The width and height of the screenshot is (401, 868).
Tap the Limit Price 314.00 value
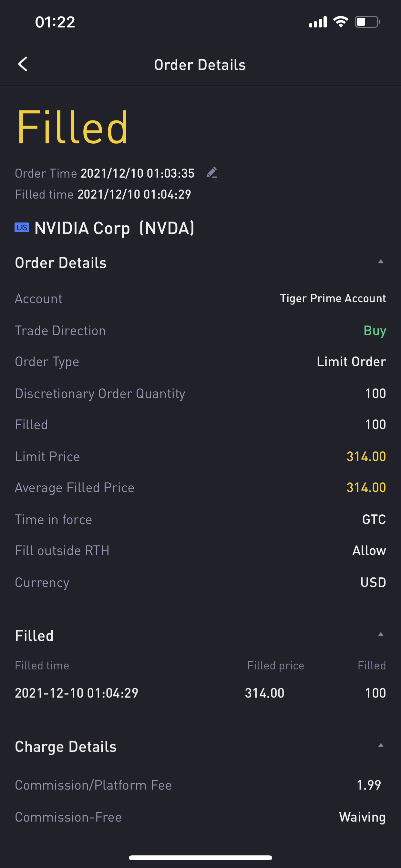pos(366,457)
